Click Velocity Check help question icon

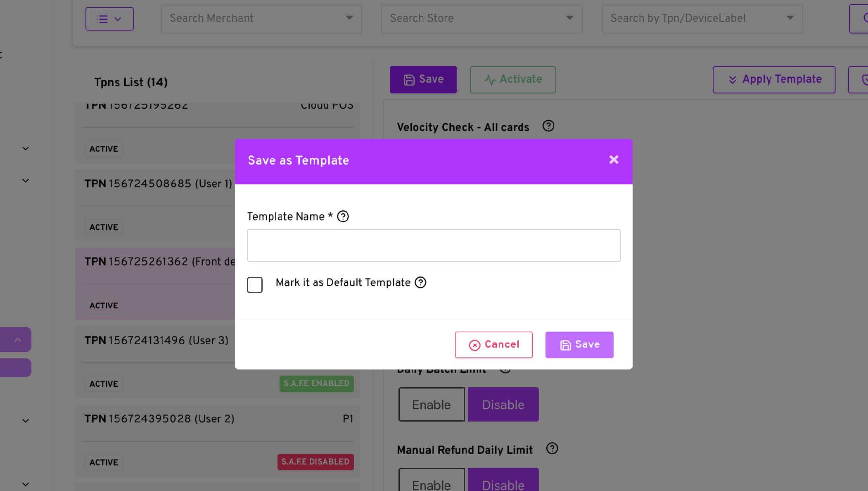[x=548, y=126]
